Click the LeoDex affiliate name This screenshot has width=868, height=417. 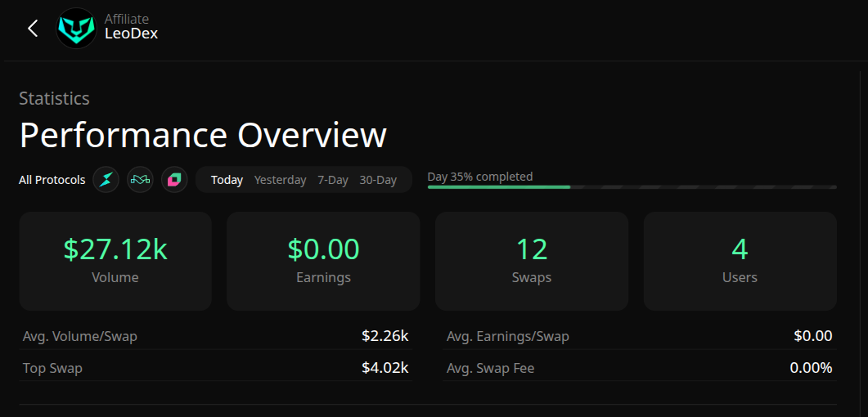click(131, 34)
